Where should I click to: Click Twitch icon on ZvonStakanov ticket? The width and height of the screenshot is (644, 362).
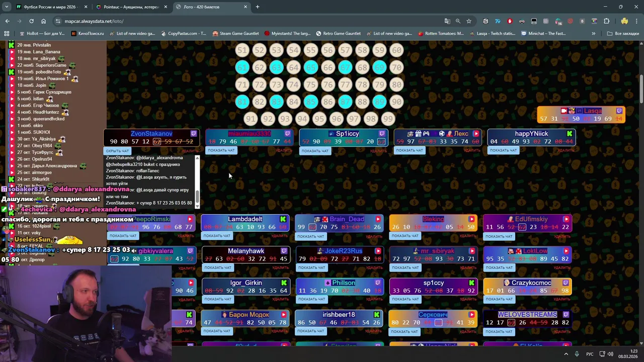(193, 134)
